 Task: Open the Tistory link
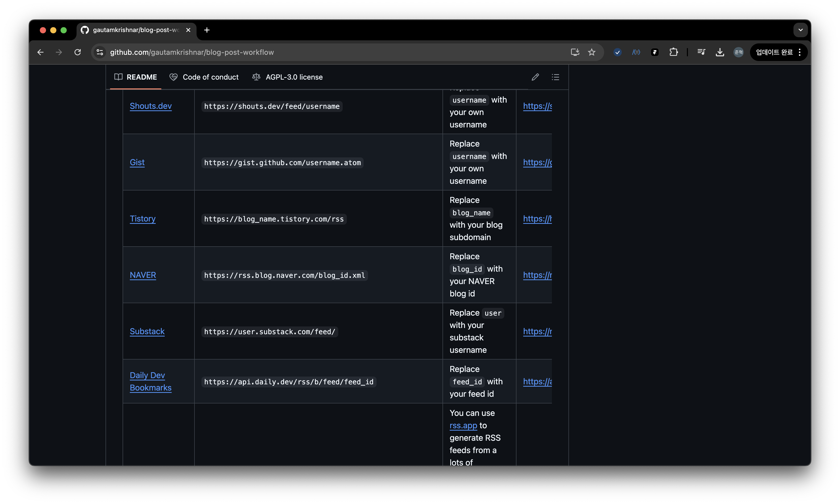coord(143,219)
